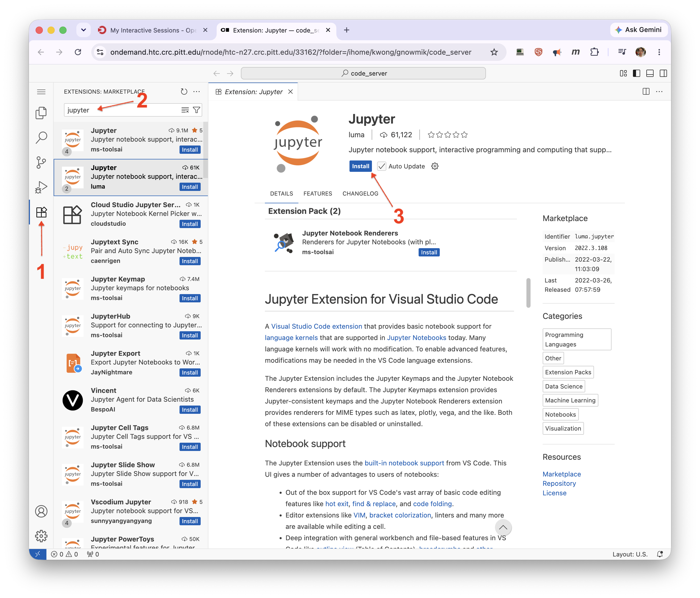This screenshot has width=700, height=598.
Task: Select Jupyter Cell Tags extension
Action: coord(131,437)
